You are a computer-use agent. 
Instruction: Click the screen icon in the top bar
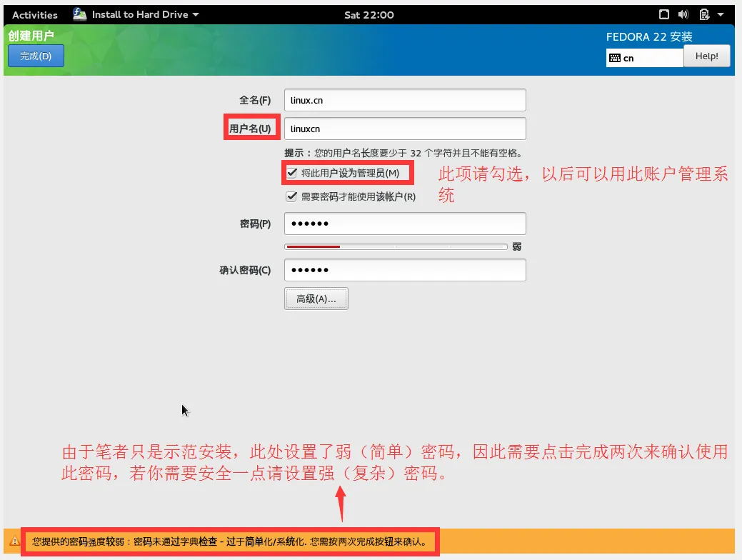click(664, 15)
